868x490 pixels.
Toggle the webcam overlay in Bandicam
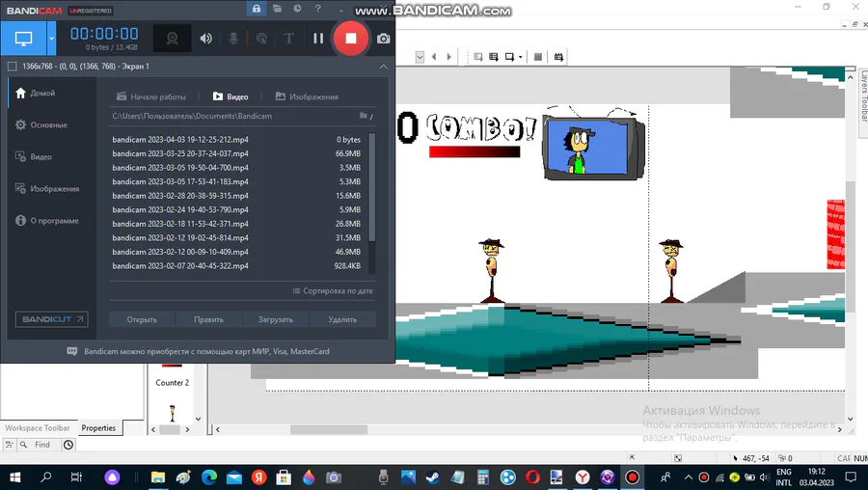pos(173,39)
